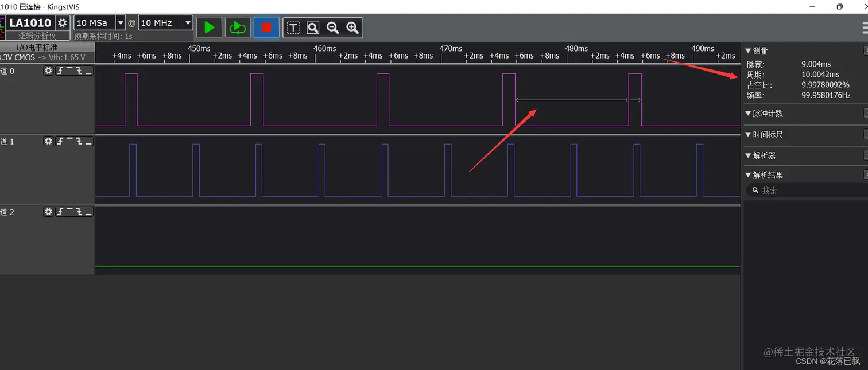
Task: Open channel 1 settings gear
Action: point(48,141)
